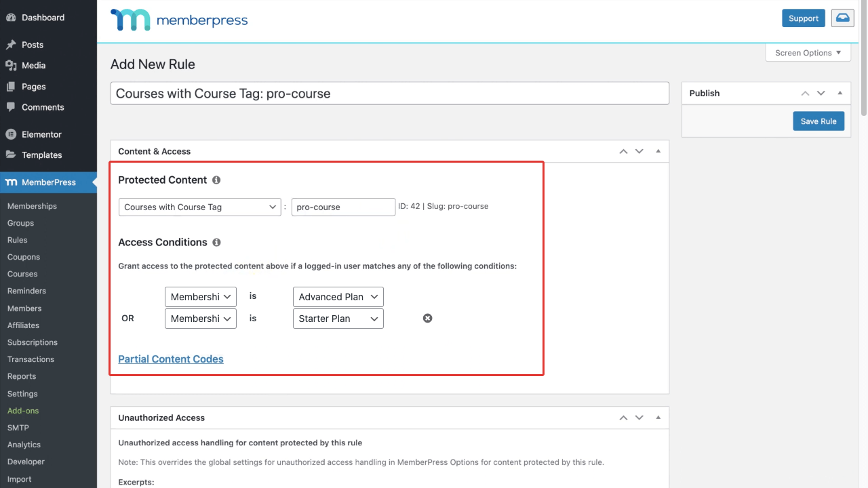Expand Screen Options dropdown
The image size is (868, 488).
[808, 53]
